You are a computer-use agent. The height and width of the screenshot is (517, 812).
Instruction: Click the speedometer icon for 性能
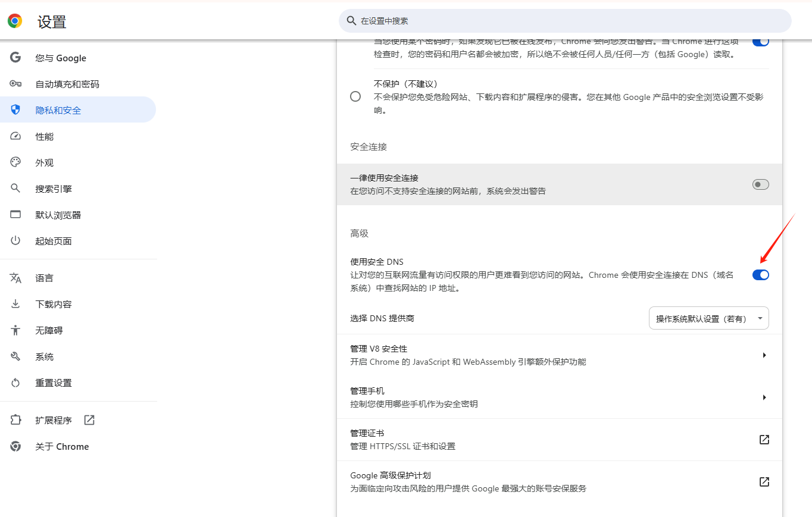15,136
